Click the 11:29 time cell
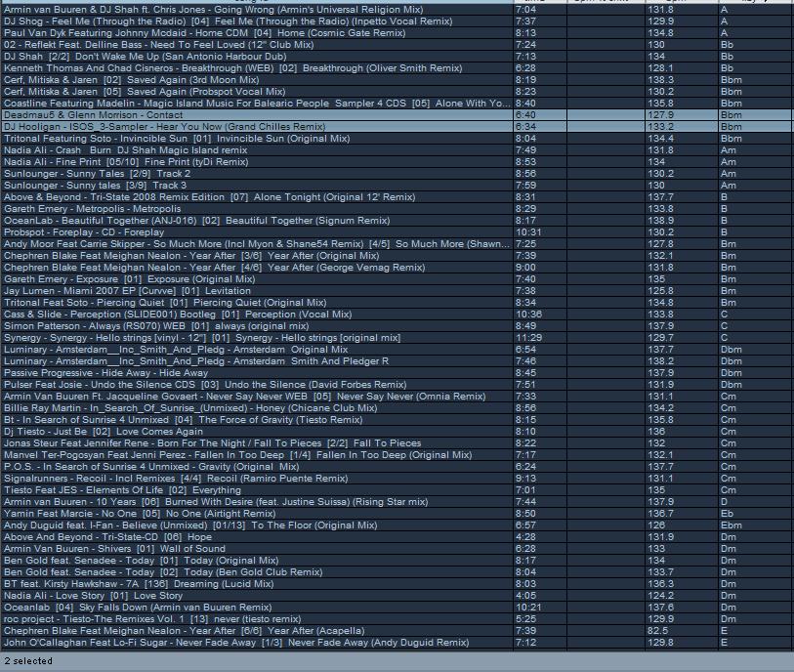 point(540,337)
